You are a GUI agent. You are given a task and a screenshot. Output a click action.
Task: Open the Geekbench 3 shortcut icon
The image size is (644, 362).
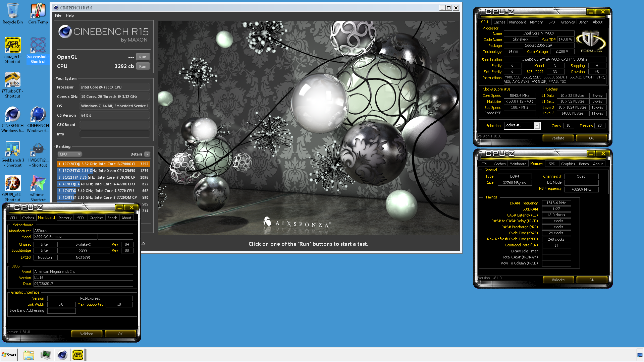[x=13, y=154]
